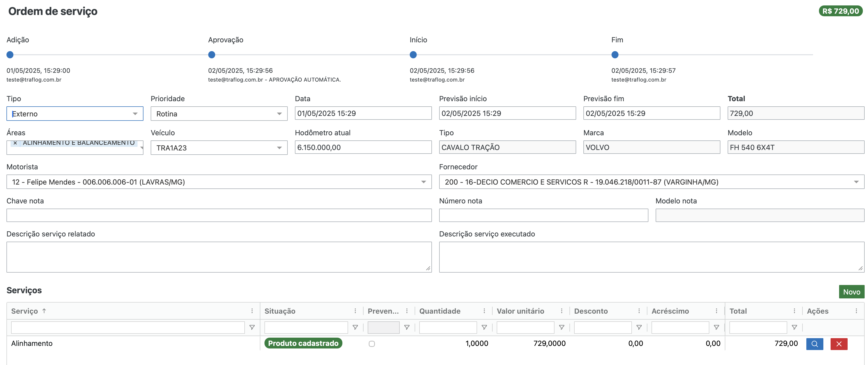Sort by the Serviço column header
Viewport: 868px width, 365px height.
click(25, 311)
